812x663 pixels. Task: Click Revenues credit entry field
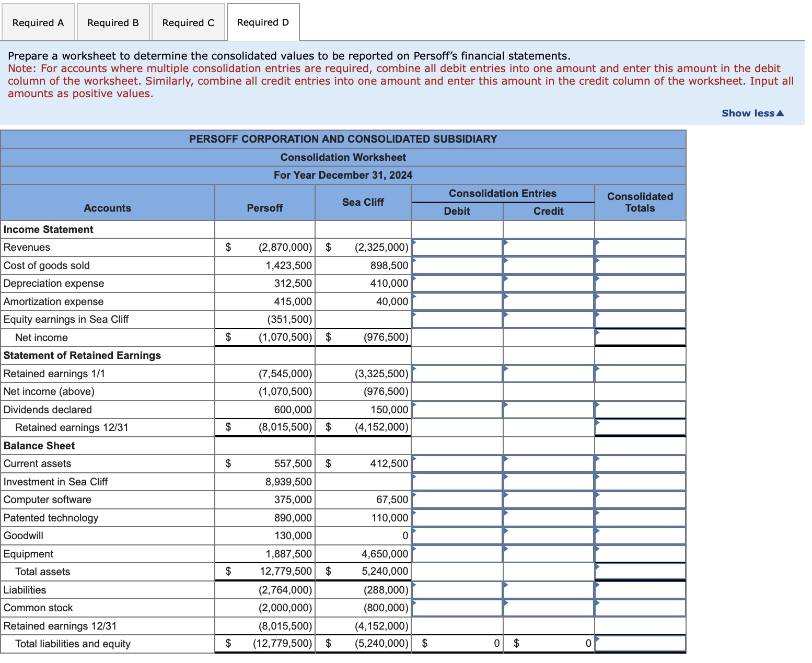pyautogui.click(x=549, y=248)
